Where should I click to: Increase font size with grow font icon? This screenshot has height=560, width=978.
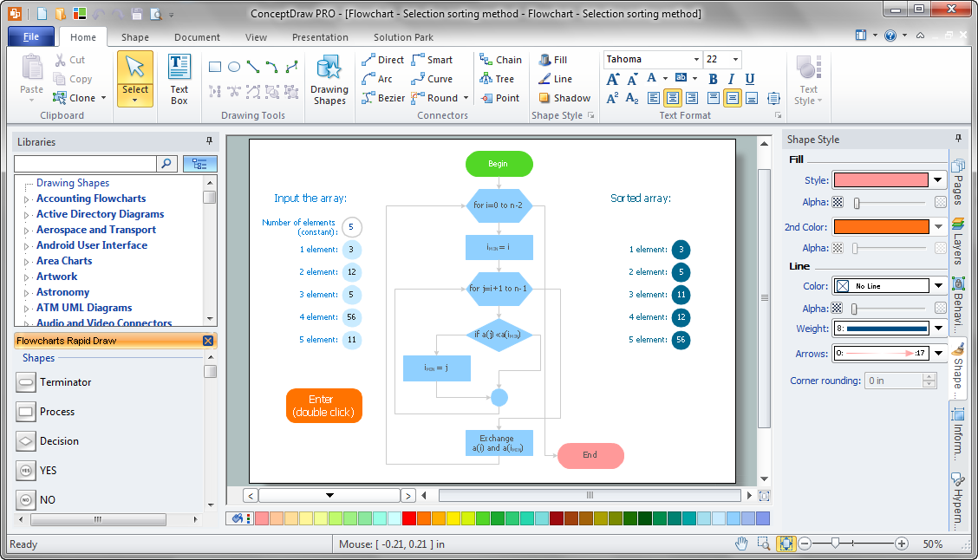(x=613, y=79)
